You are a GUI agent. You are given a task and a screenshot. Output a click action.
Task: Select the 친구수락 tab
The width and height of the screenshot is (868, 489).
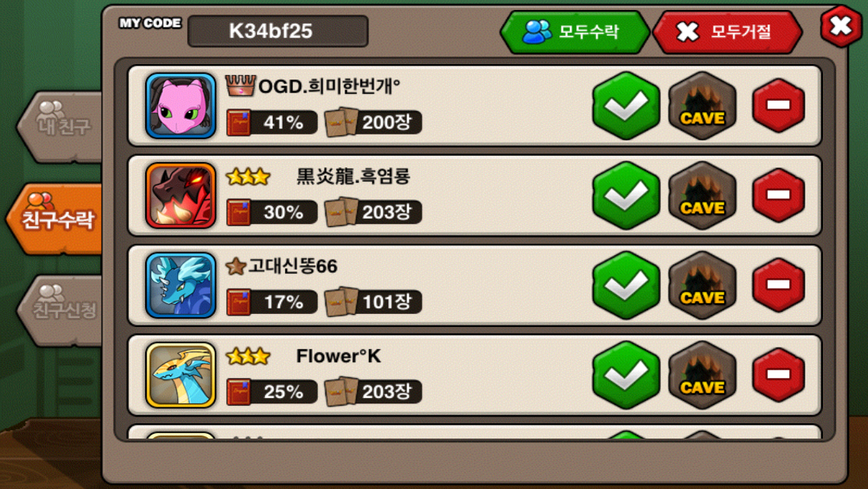pyautogui.click(x=55, y=219)
